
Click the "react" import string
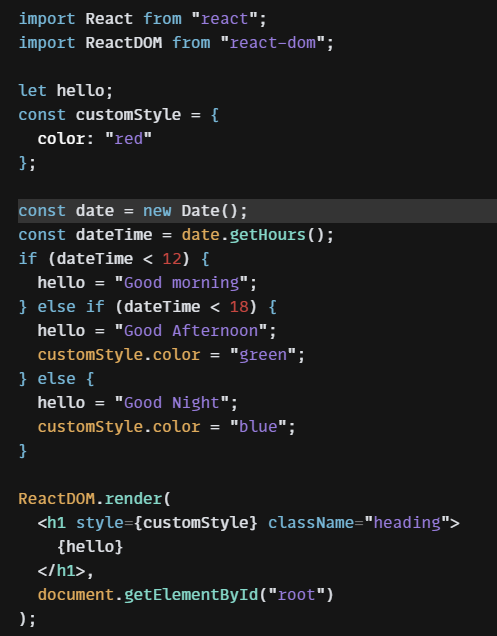coord(224,19)
